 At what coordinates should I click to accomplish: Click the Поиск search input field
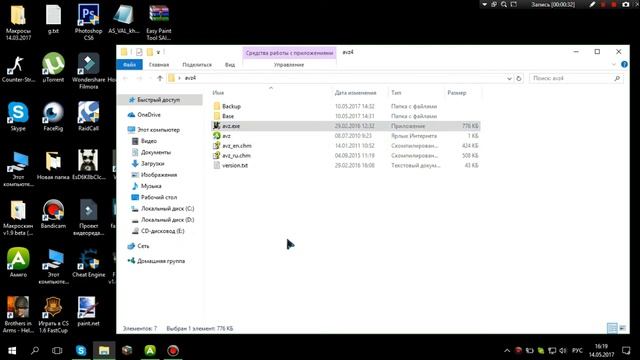pos(576,78)
